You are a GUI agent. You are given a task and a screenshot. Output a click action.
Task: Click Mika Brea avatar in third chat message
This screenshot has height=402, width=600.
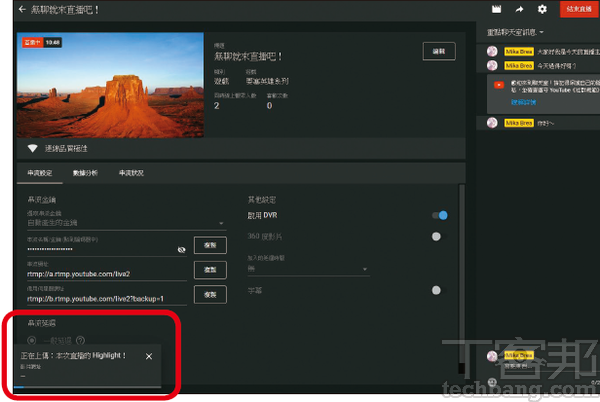click(492, 123)
